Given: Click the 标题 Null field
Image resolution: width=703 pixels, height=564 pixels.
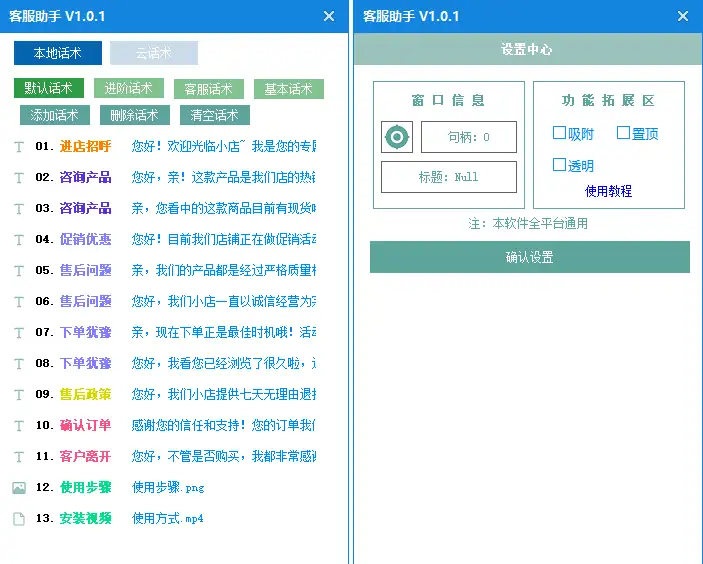Looking at the screenshot, I should (448, 177).
